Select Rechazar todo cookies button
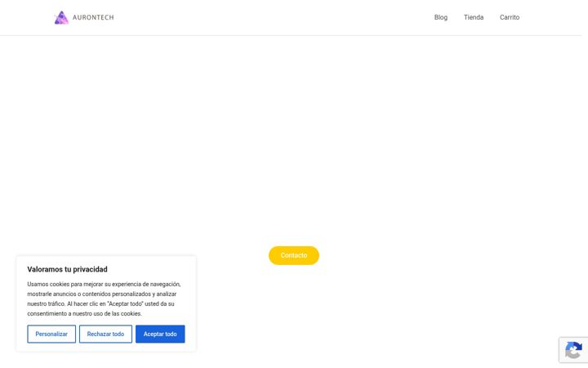588x368 pixels. tap(105, 334)
